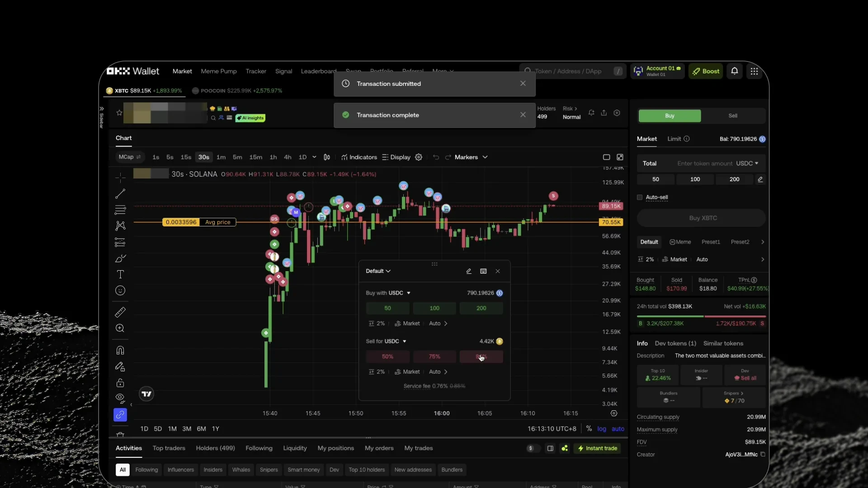Open the apps grid menu icon
Screen dimensions: 868x488
coord(754,71)
